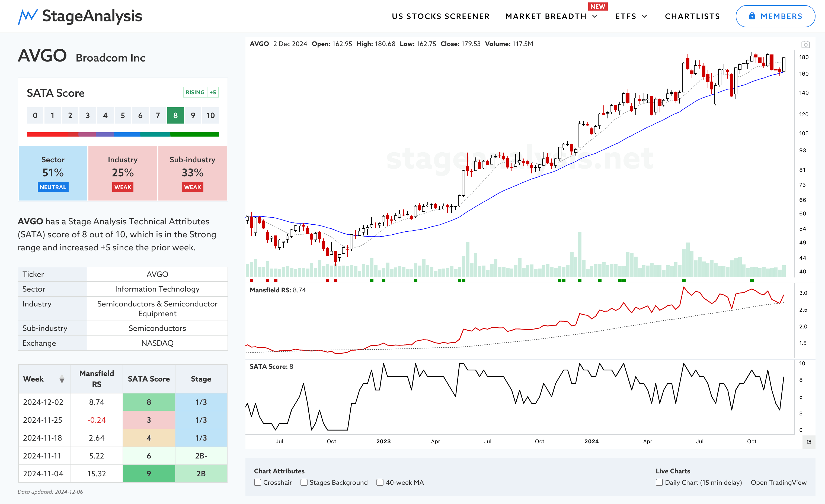Open TradingView live chart link
The image size is (825, 504).
tap(778, 482)
